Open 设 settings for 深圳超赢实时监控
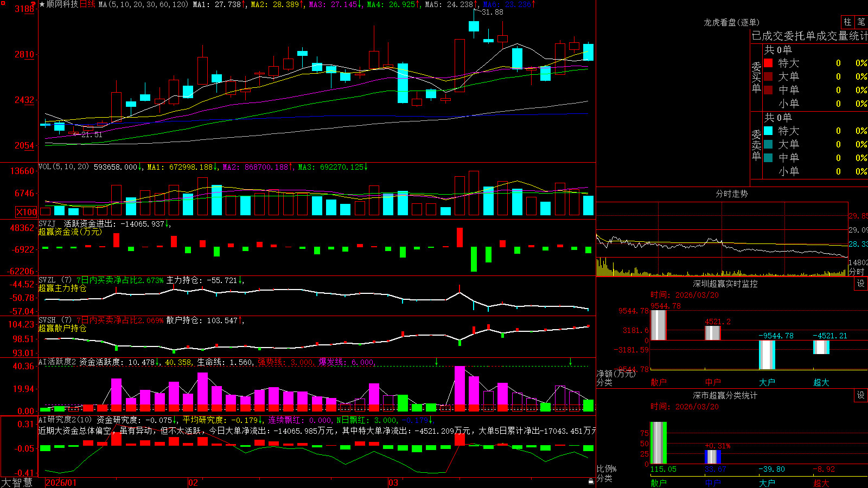Image resolution: width=868 pixels, height=488 pixels. coord(861,284)
